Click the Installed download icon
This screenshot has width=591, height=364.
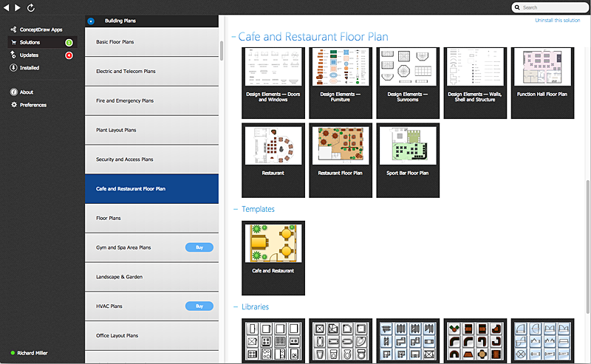click(x=13, y=68)
